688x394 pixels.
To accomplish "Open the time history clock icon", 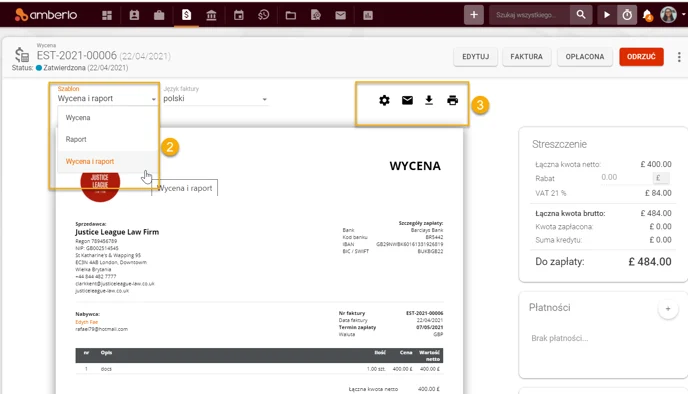I will click(263, 15).
